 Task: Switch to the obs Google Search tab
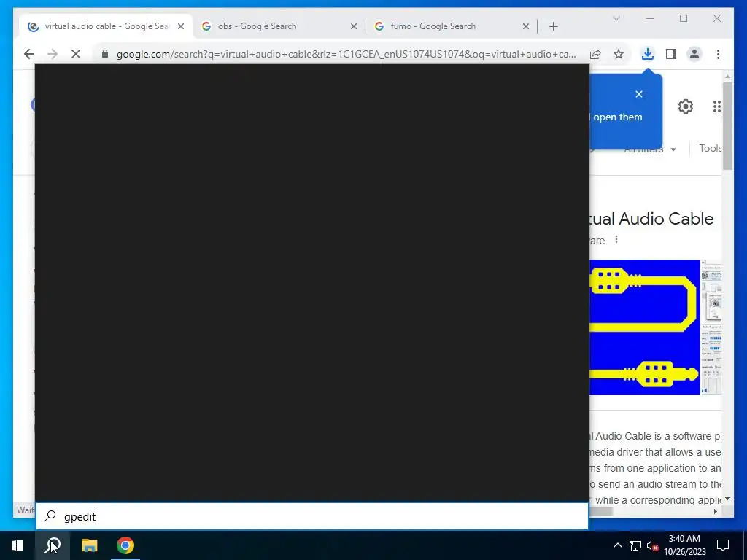click(279, 26)
